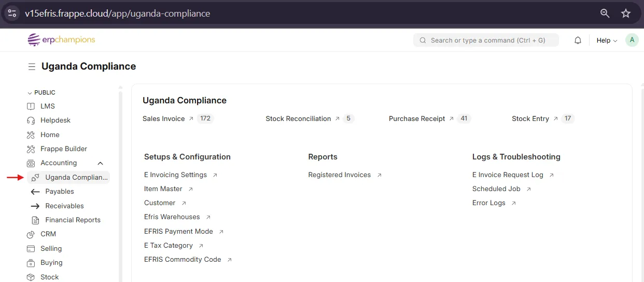Viewport: 644px width, 282px height.
Task: Open the Help dropdown
Action: tap(607, 40)
